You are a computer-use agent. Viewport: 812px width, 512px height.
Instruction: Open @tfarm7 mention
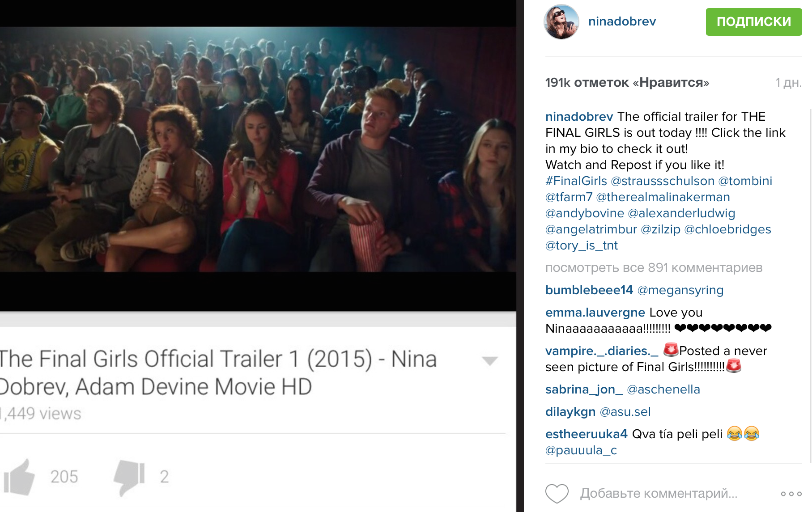click(569, 197)
